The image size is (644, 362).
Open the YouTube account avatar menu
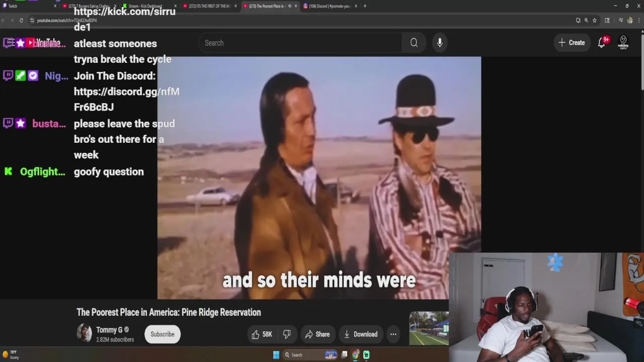coord(623,42)
